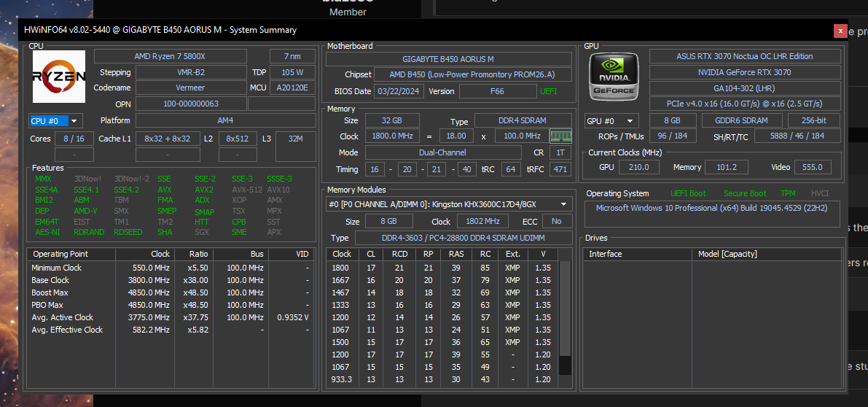Expand the memory module Kingston KHX3600C17D4/8GX dropdown
Viewport: 868px width, 407px height.
click(449, 204)
